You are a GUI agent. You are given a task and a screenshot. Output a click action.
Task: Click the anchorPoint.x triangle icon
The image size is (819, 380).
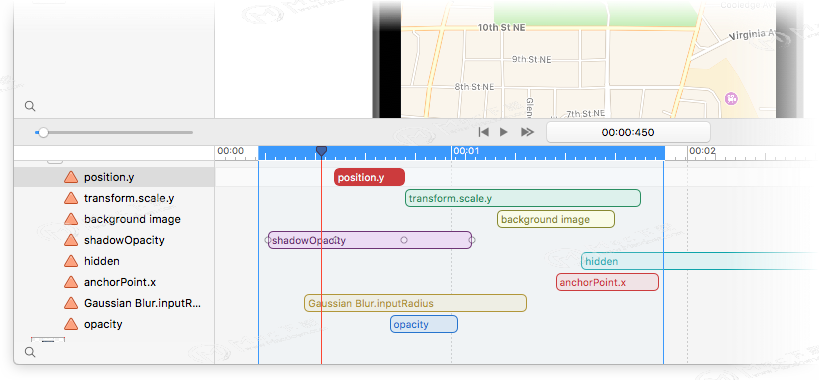[71, 282]
